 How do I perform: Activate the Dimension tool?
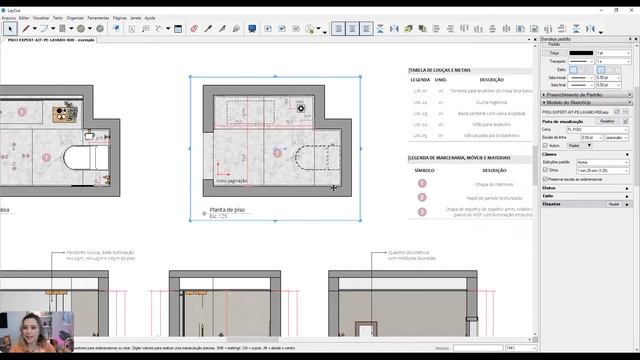click(x=158, y=29)
